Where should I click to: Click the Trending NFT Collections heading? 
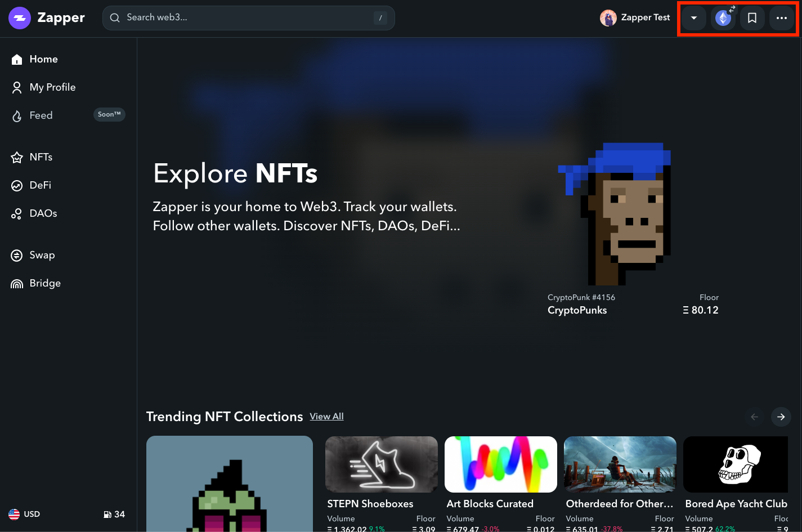point(225,417)
